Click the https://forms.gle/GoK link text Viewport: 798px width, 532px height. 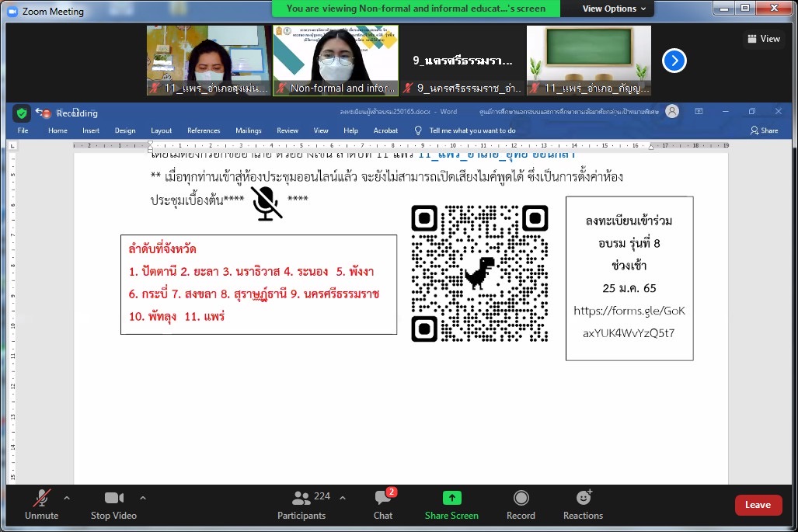coord(629,311)
